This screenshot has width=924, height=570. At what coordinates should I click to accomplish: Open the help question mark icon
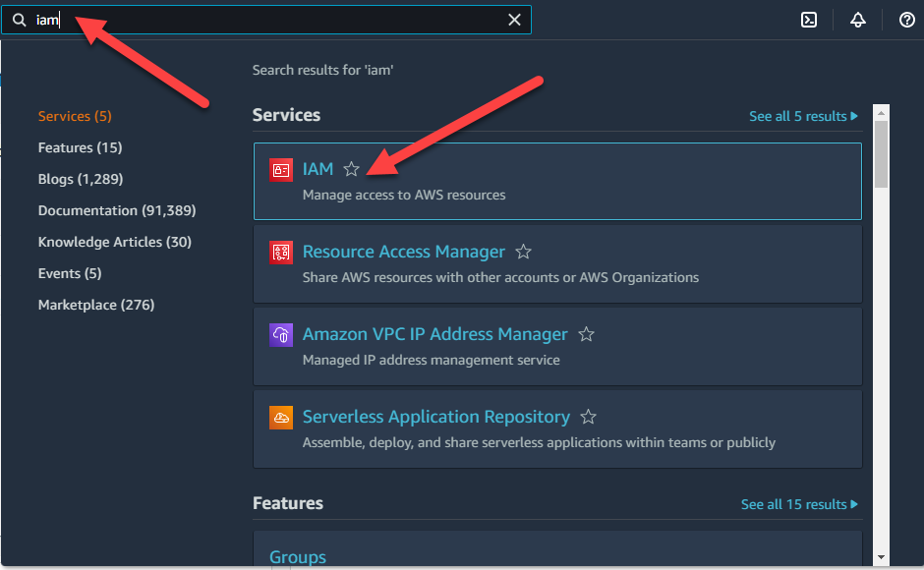pos(906,20)
